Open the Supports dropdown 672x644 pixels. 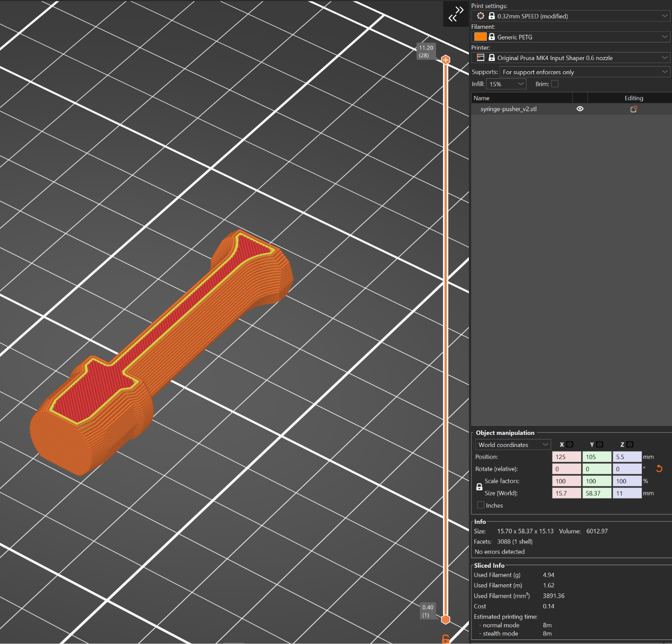click(x=585, y=72)
